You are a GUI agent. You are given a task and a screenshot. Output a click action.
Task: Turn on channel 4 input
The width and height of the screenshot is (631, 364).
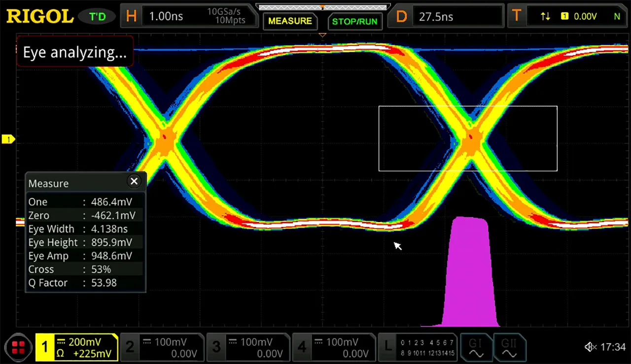(x=334, y=347)
